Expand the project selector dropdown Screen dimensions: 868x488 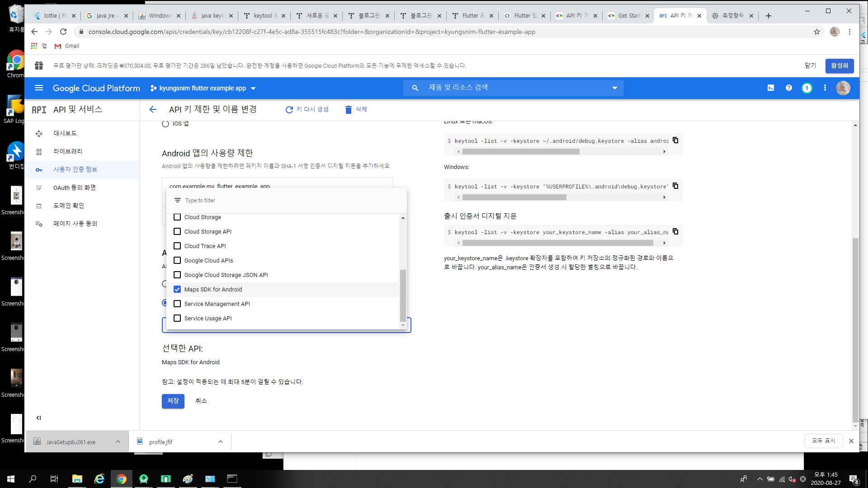(x=253, y=89)
